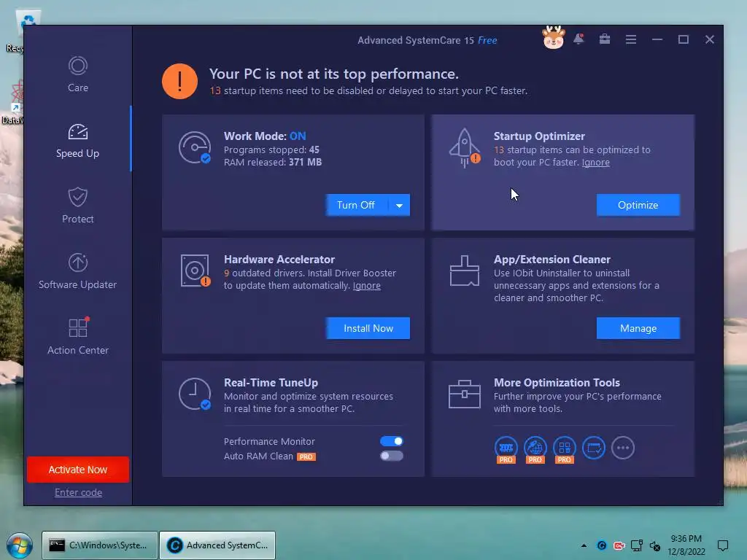Image resolution: width=747 pixels, height=560 pixels.
Task: Select the Speed Up sidebar tab
Action: tap(77, 141)
